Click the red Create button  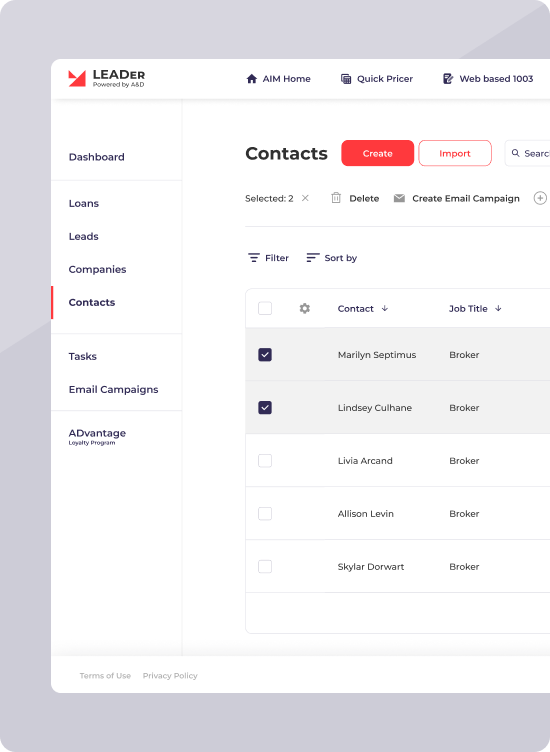point(377,153)
